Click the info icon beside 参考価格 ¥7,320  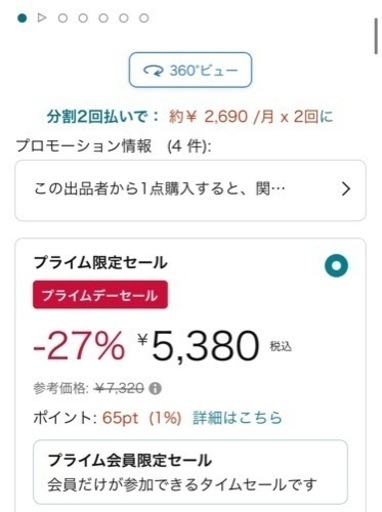[x=155, y=388]
